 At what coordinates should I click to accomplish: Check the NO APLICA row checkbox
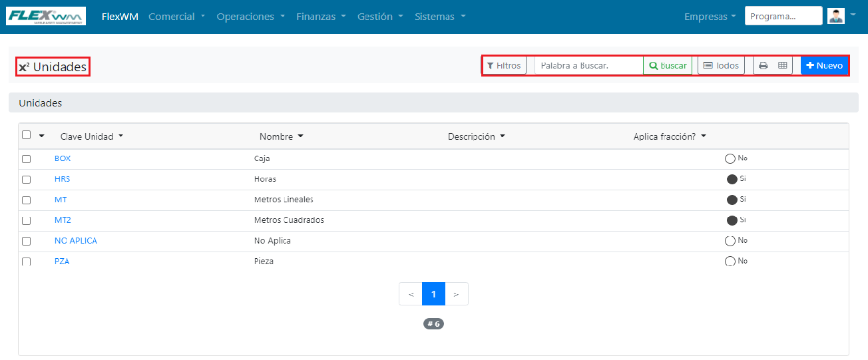(x=27, y=242)
